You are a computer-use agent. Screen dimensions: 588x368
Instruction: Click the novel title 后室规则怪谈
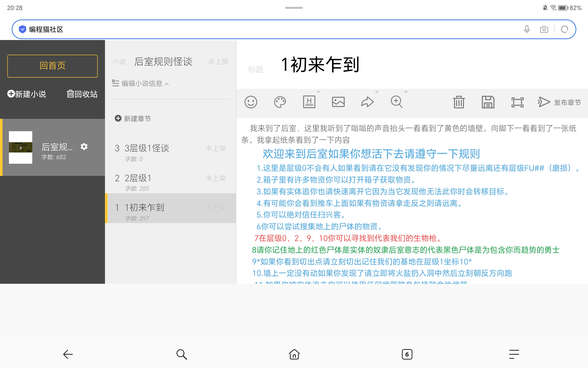pyautogui.click(x=163, y=62)
